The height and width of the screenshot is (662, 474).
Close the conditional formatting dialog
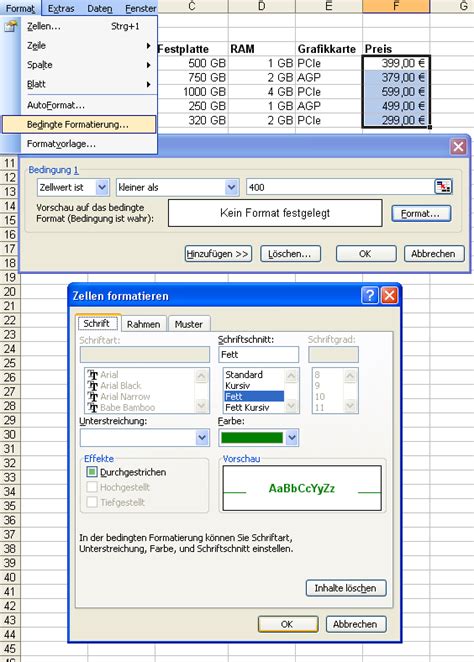[x=458, y=147]
